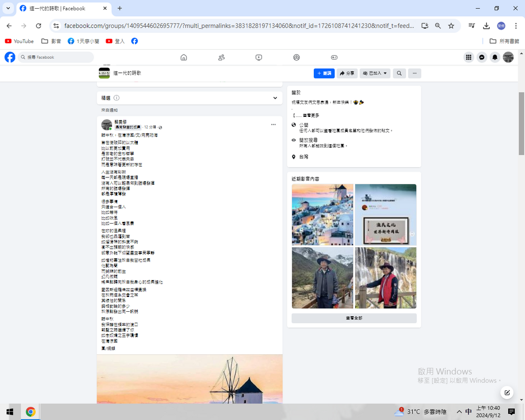Search within the group using magnifier button
Image resolution: width=525 pixels, height=420 pixels.
pyautogui.click(x=399, y=73)
